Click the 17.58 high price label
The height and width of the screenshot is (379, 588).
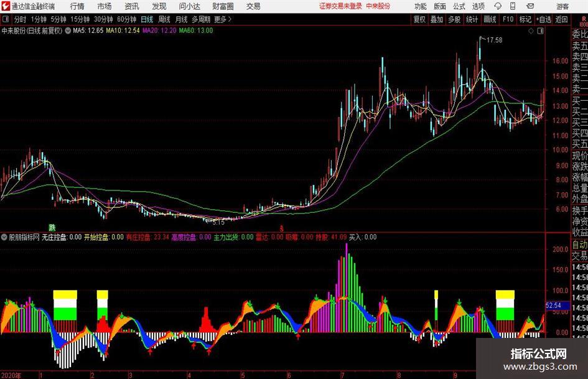click(x=494, y=40)
